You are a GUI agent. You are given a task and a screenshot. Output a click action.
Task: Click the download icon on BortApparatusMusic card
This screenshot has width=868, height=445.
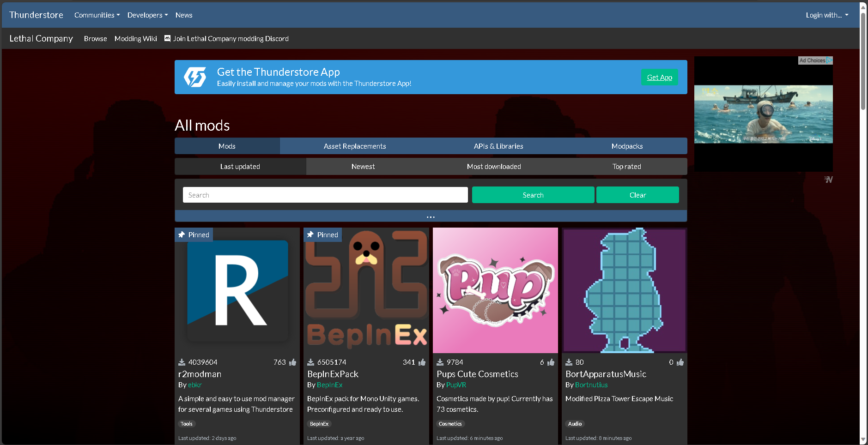click(x=569, y=362)
